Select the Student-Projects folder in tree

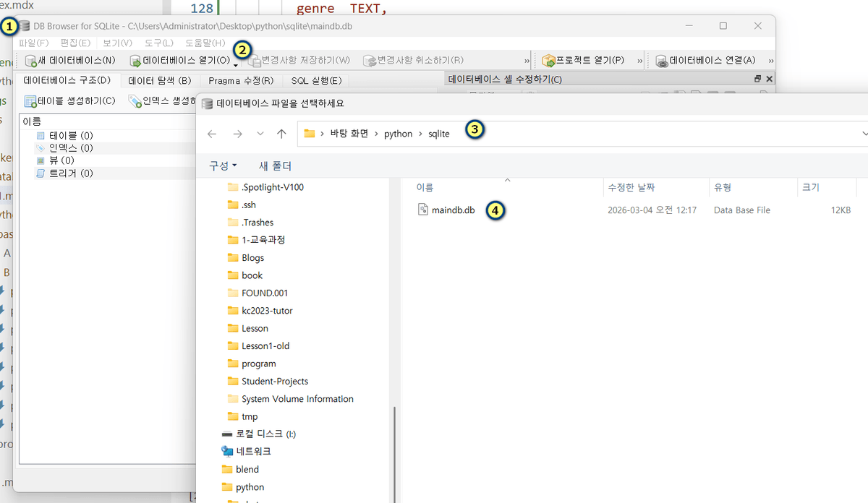coord(275,381)
